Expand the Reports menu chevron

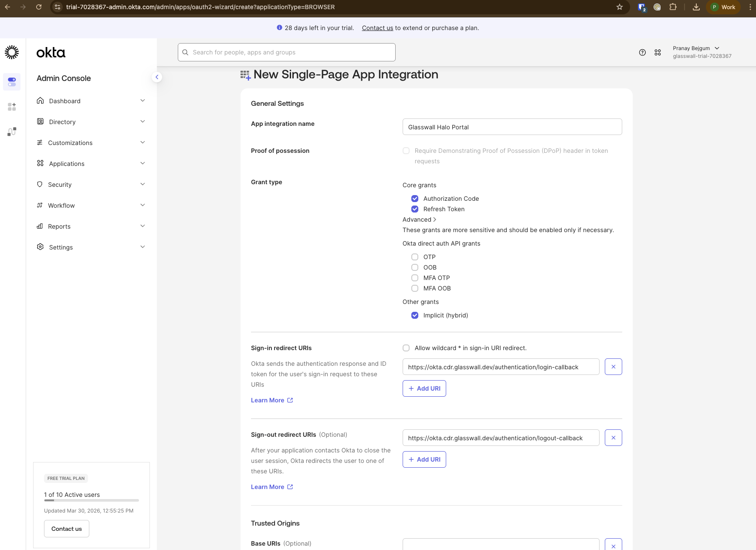pos(142,226)
